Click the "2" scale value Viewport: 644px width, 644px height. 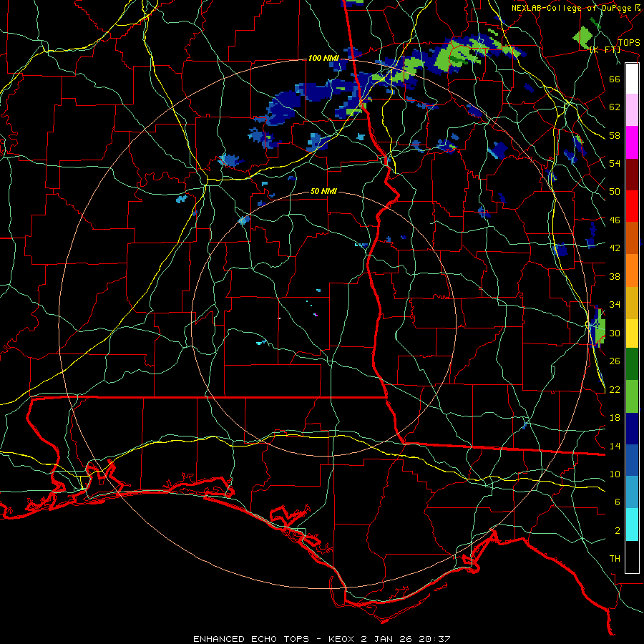[618, 531]
